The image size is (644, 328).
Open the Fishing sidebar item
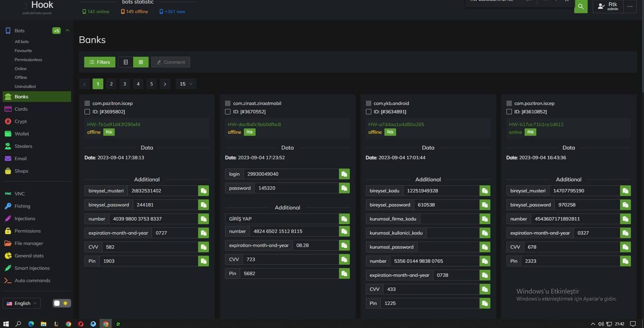36,206
